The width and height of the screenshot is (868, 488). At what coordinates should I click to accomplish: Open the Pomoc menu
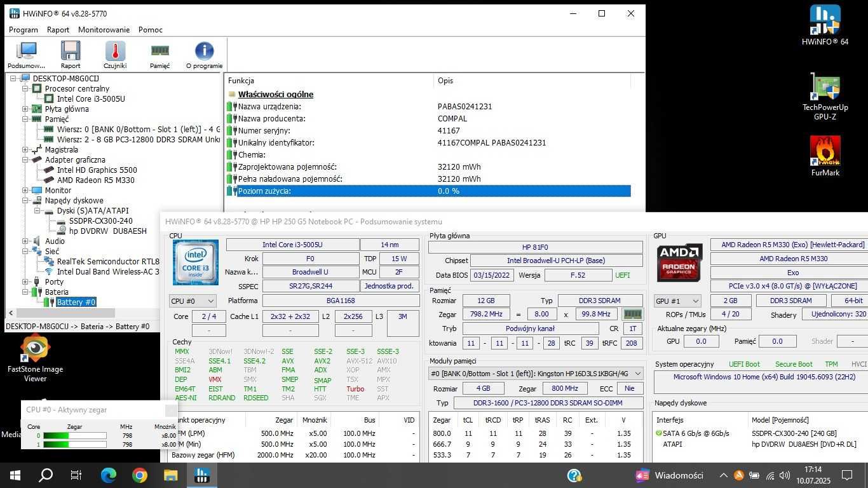click(x=151, y=30)
